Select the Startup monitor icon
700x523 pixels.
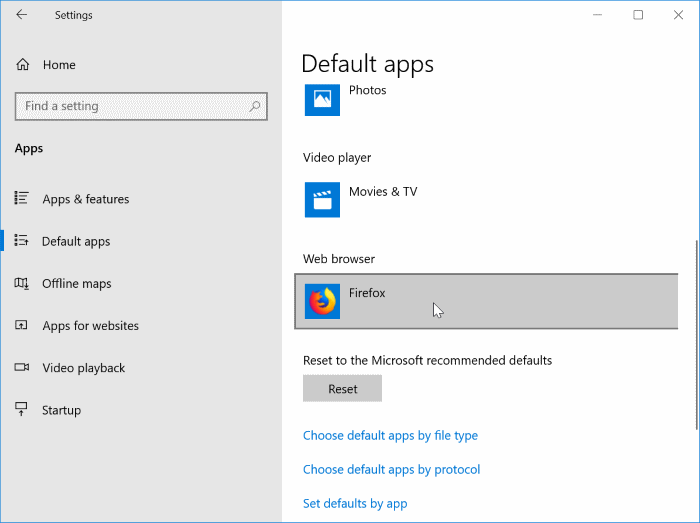[x=21, y=409]
